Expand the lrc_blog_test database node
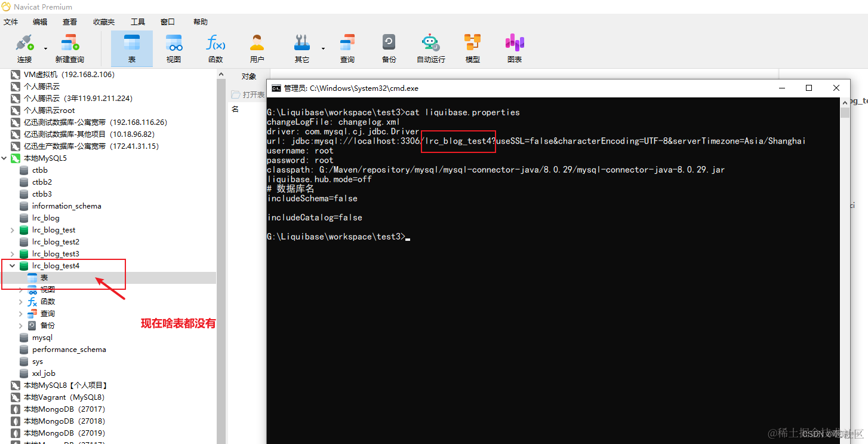868x444 pixels. 13,230
